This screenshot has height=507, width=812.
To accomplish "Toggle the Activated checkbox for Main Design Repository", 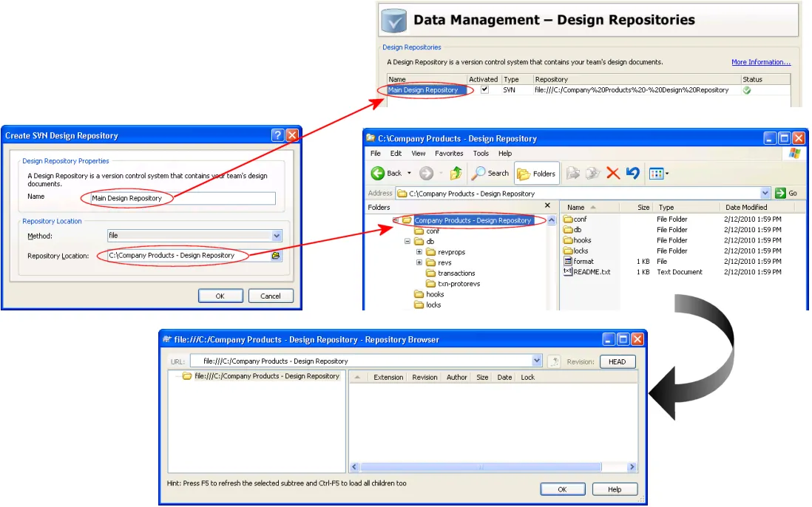I will click(x=484, y=89).
